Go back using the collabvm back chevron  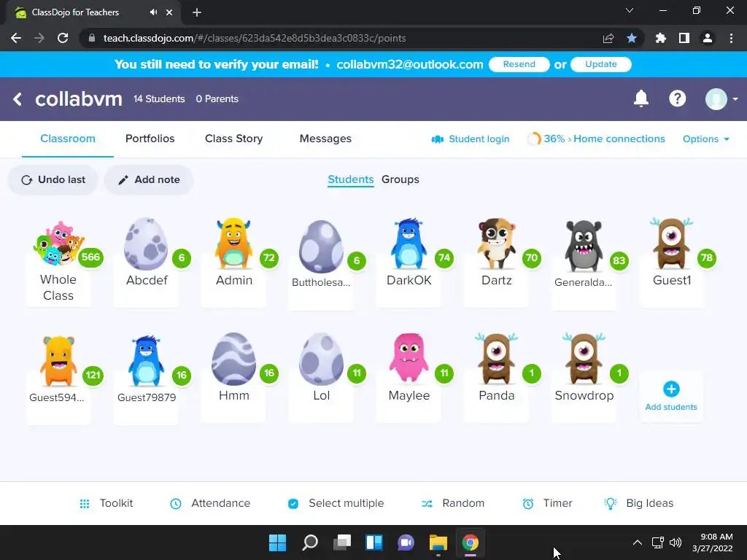tap(18, 99)
